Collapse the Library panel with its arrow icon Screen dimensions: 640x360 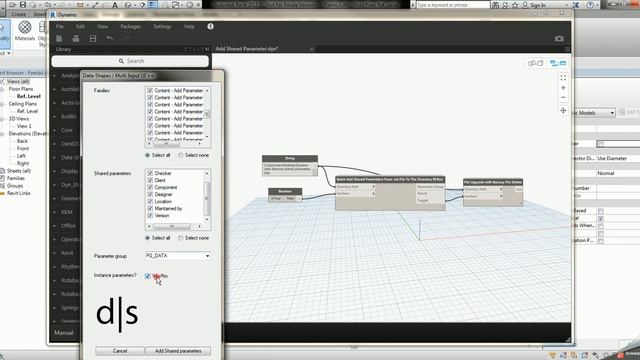click(x=207, y=49)
